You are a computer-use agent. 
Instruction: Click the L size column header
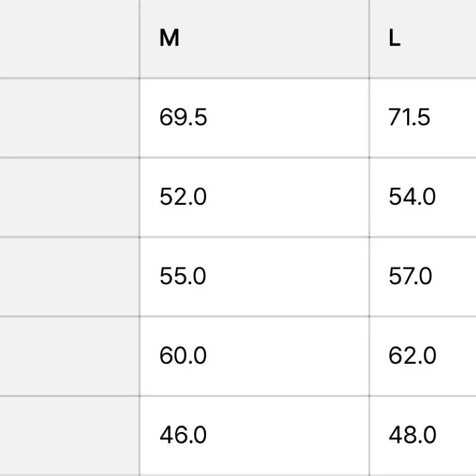(x=395, y=39)
